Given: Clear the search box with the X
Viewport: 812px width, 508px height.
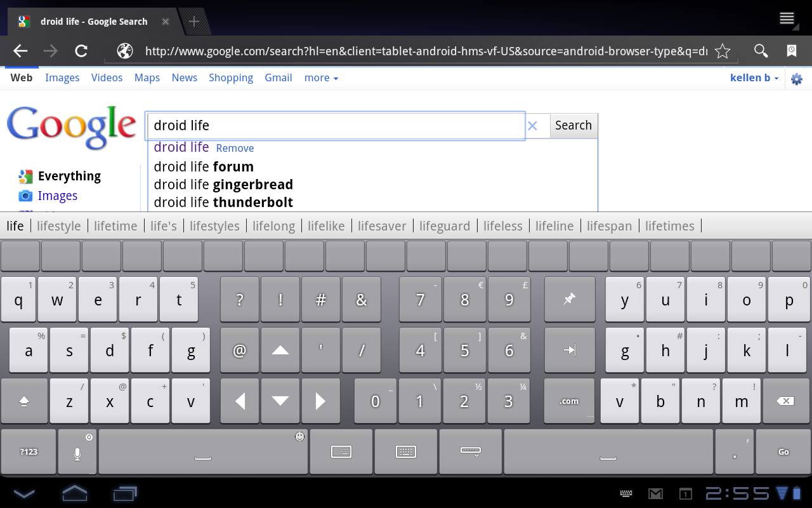Looking at the screenshot, I should (x=532, y=126).
